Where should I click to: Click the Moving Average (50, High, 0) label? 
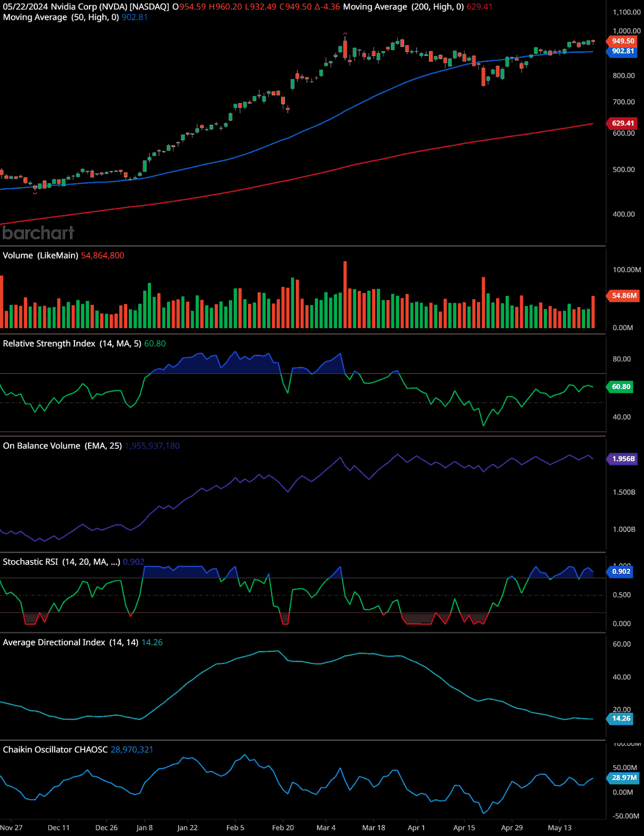61,17
